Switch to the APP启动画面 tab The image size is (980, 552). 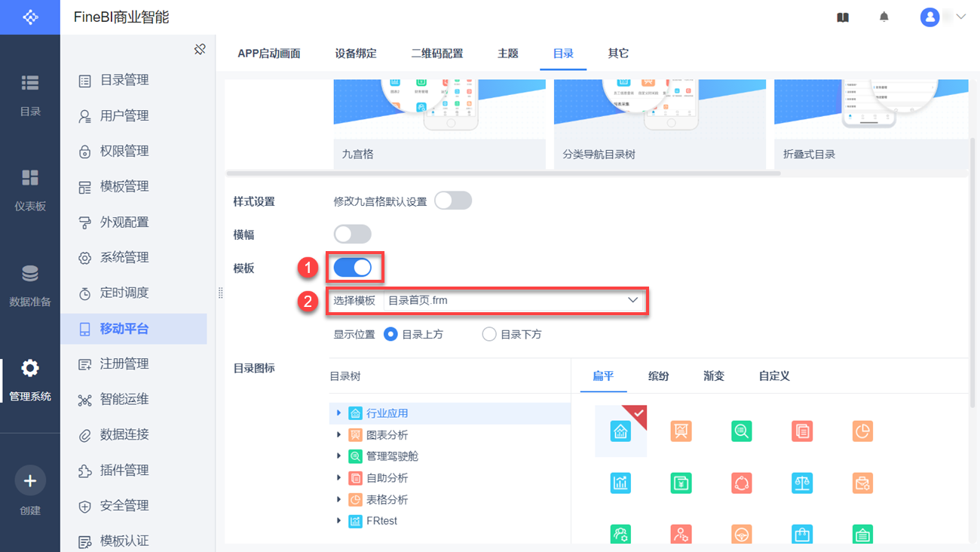(x=269, y=54)
